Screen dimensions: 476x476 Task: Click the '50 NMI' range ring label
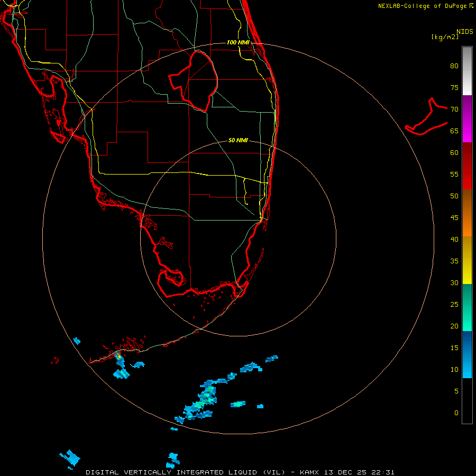coord(238,140)
